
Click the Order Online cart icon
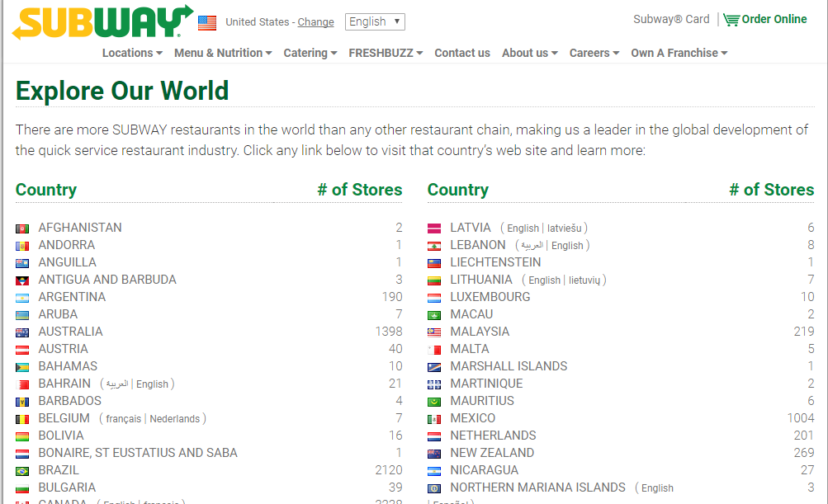click(x=731, y=20)
